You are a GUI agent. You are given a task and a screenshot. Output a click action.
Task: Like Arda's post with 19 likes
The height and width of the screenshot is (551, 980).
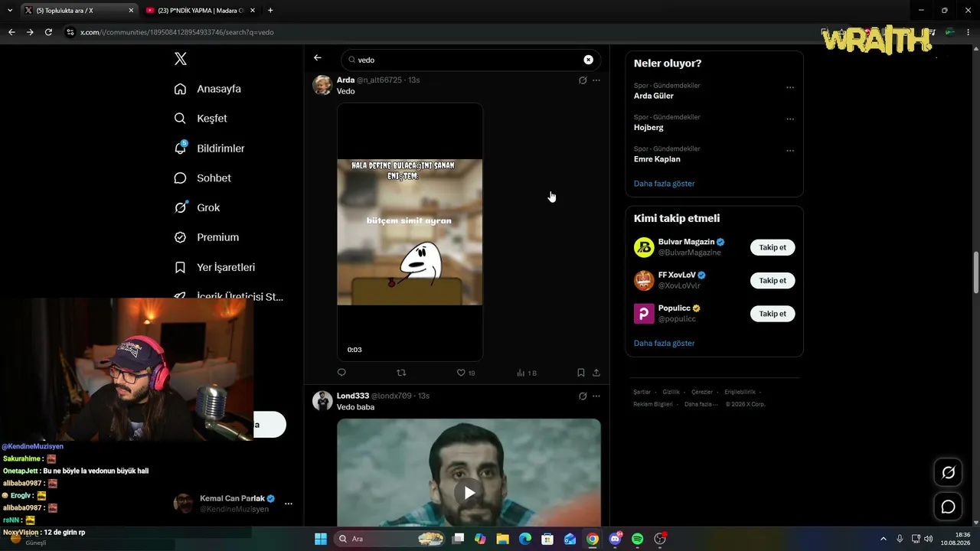coord(465,373)
